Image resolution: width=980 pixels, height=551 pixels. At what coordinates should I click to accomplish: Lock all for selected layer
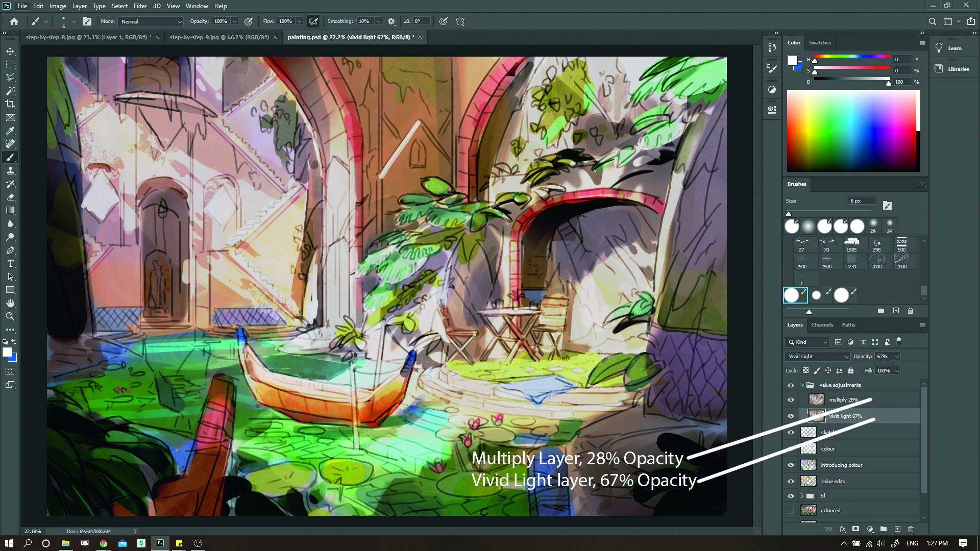pos(851,371)
